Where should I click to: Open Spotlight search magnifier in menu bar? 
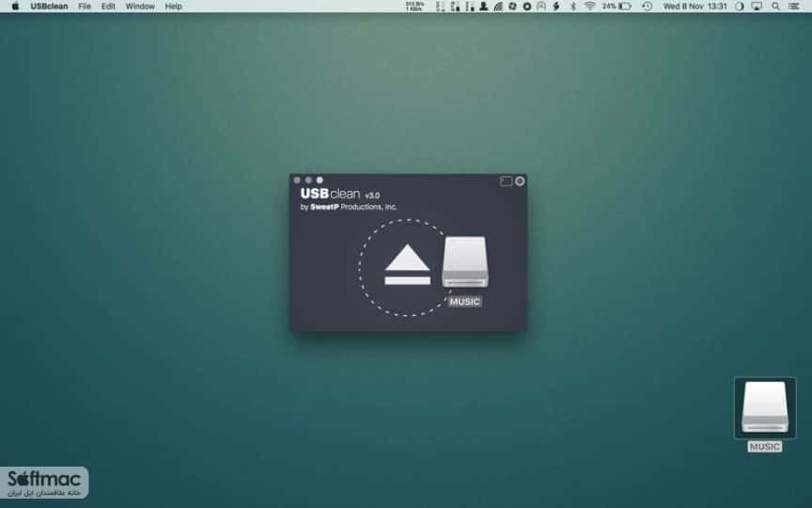(x=775, y=7)
